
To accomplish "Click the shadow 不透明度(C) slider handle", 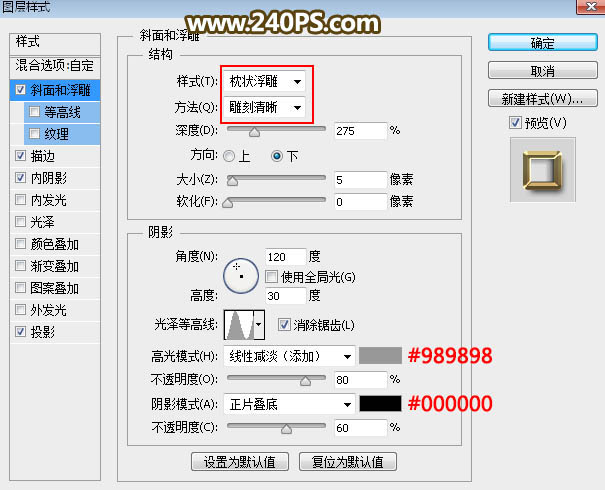I will tap(286, 429).
